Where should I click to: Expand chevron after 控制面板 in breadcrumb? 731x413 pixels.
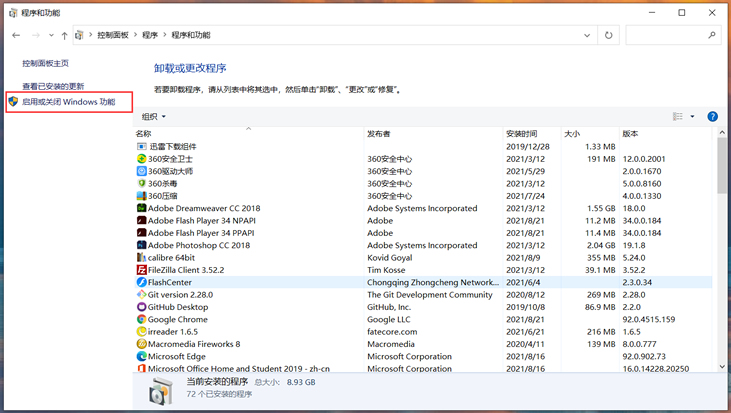point(136,35)
